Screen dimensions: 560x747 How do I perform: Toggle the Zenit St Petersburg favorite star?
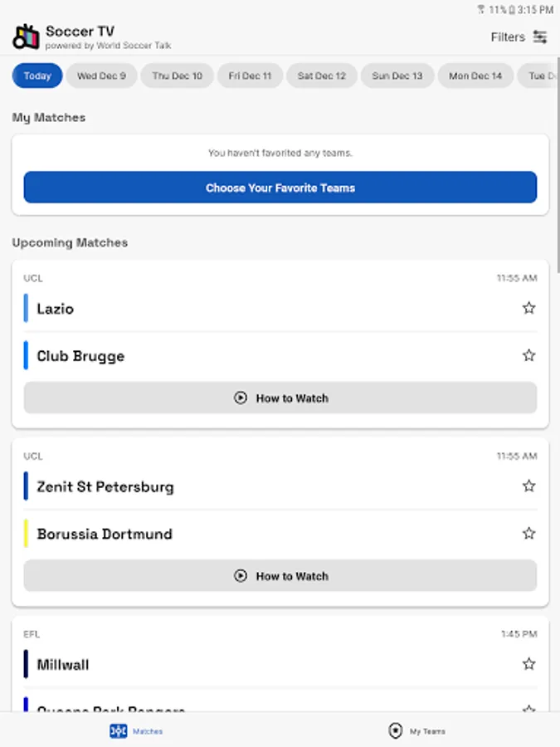point(528,486)
